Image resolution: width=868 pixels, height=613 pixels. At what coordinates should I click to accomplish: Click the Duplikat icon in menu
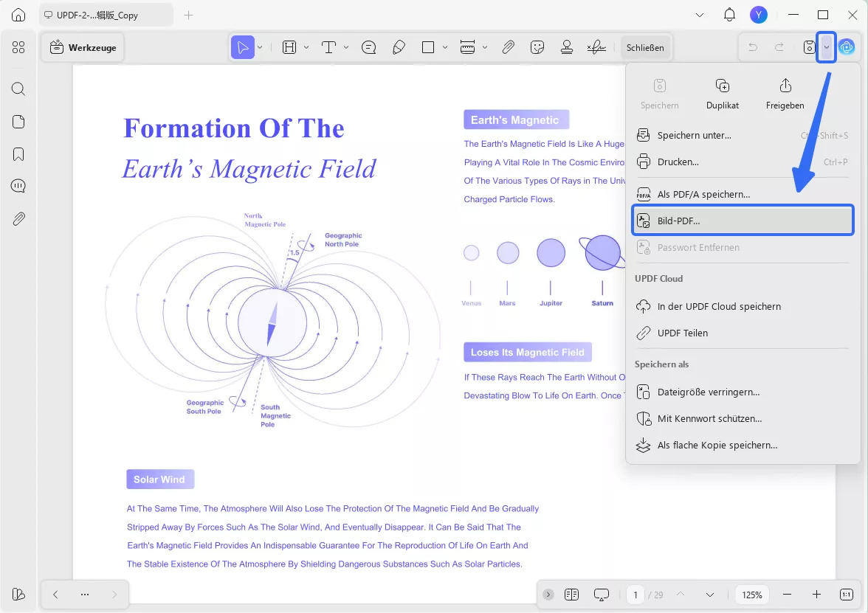coord(723,86)
